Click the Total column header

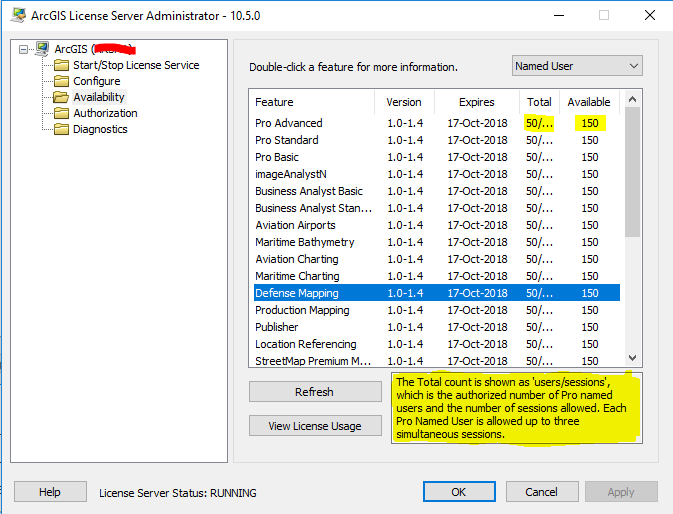pos(539,102)
